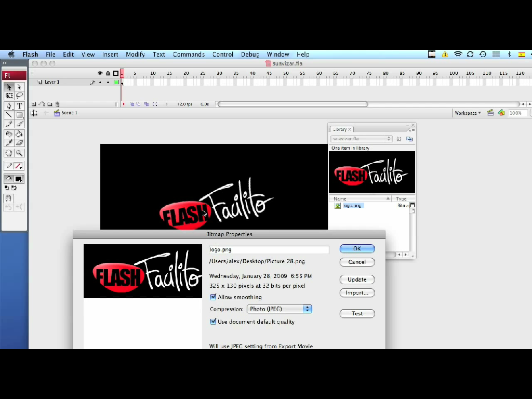Click the Black and White colors icon
This screenshot has height=399, width=532.
[7, 188]
